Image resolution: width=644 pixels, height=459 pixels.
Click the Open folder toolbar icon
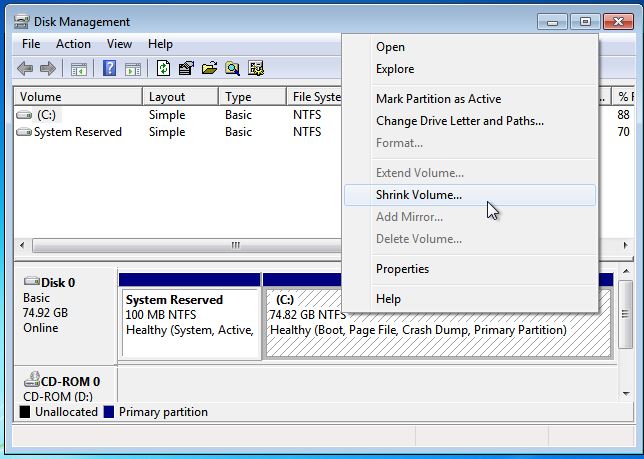(x=209, y=68)
